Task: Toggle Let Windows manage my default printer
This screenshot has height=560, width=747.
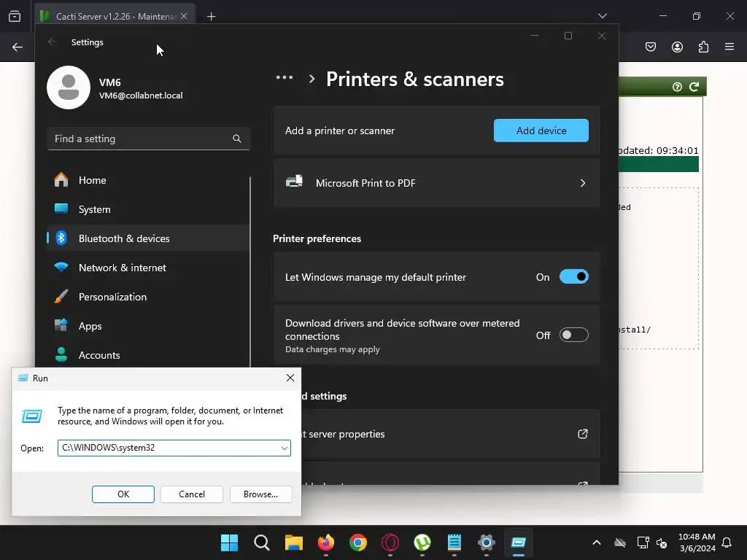Action: click(x=573, y=276)
